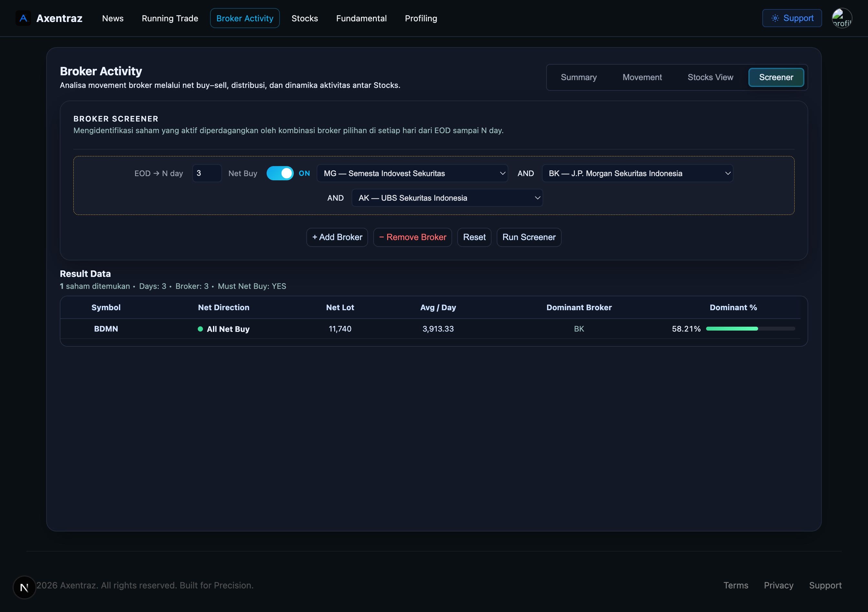Expand the BK J.P. Morgan broker dropdown
The height and width of the screenshot is (612, 868).
tap(637, 173)
